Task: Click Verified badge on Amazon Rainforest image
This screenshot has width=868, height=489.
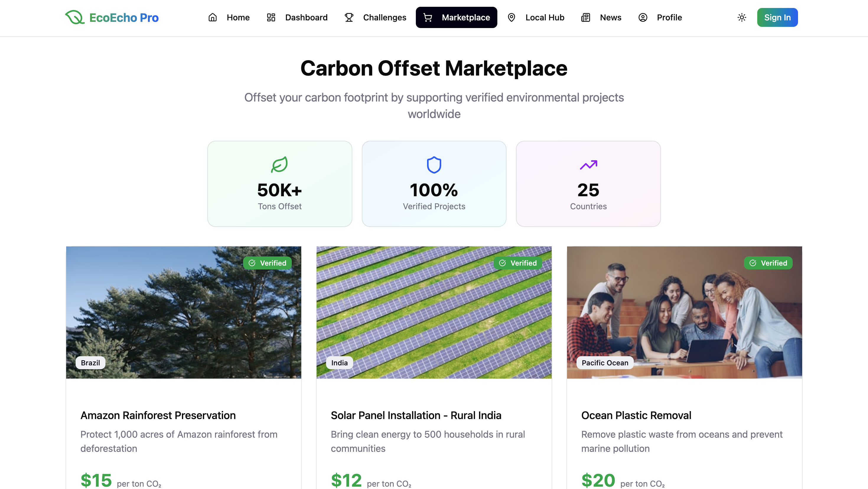Action: (267, 263)
